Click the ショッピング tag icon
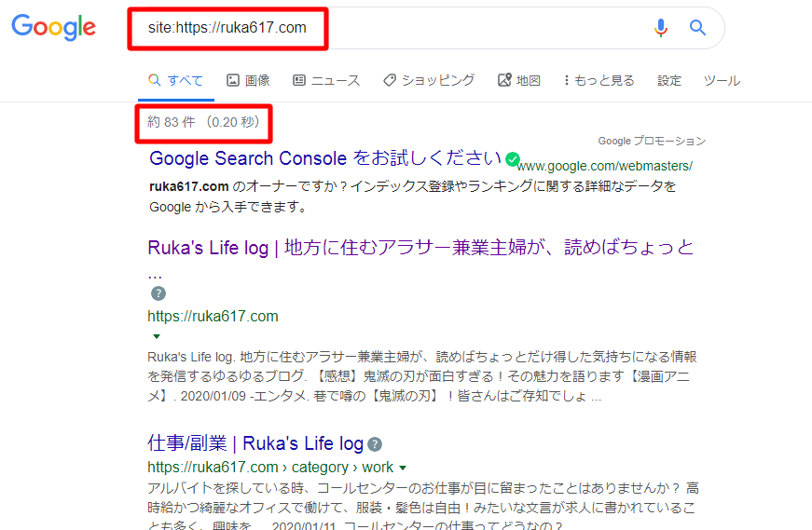The width and height of the screenshot is (812, 530). coord(390,80)
